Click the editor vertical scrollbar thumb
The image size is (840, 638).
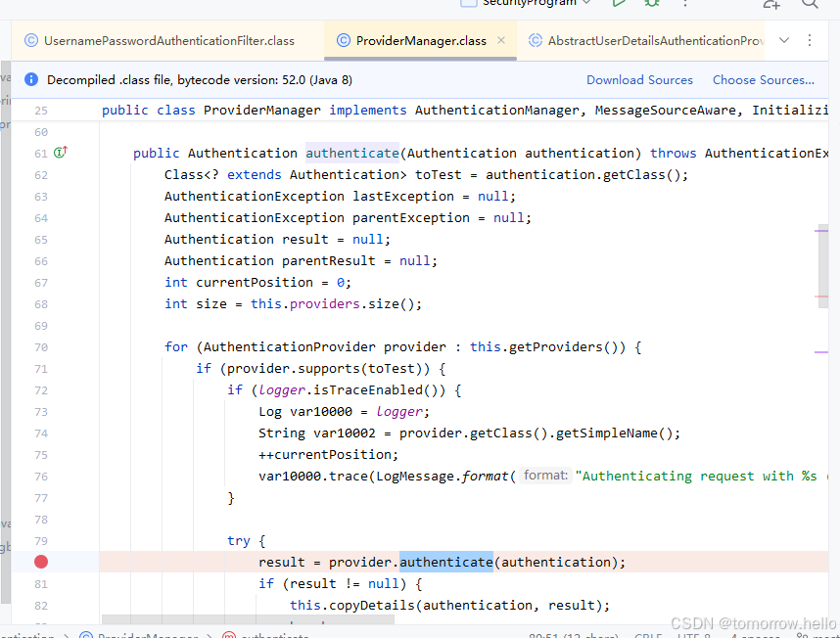822,266
